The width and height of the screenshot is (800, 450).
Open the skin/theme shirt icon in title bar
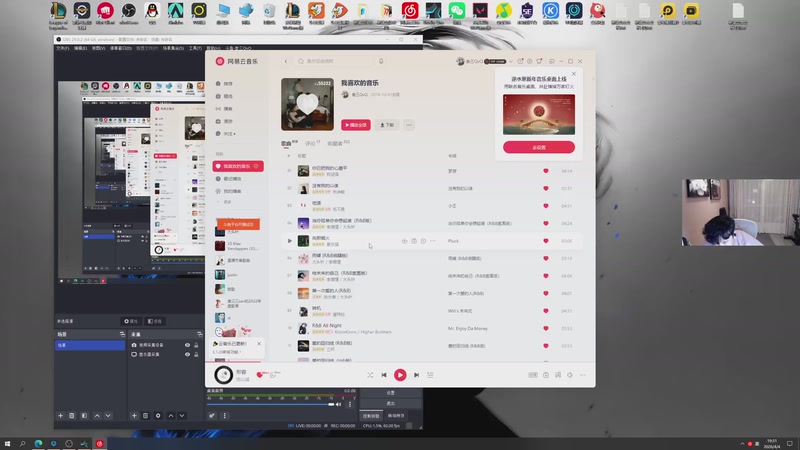point(539,61)
